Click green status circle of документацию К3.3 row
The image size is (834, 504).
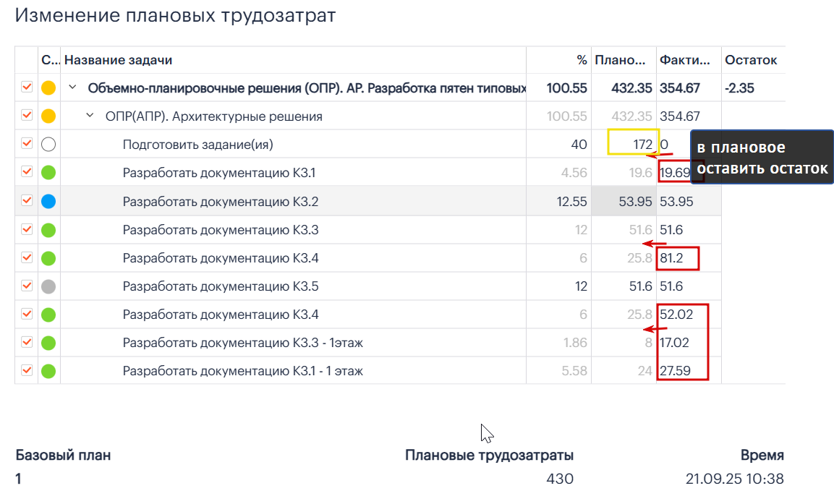pyautogui.click(x=48, y=230)
